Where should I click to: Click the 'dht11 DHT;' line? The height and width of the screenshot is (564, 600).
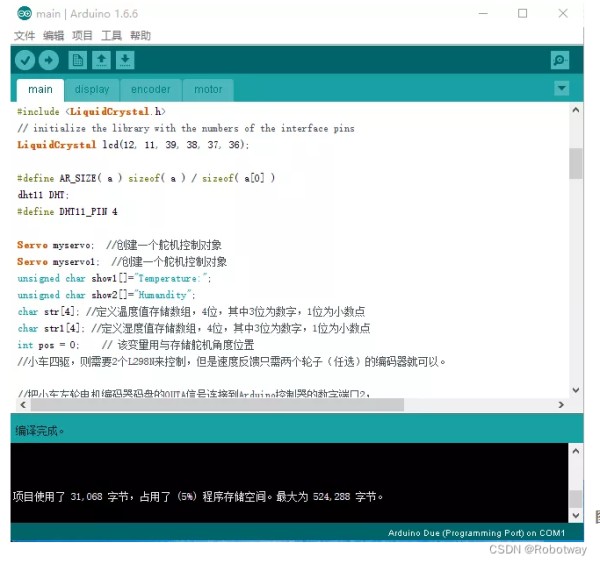pyautogui.click(x=43, y=195)
